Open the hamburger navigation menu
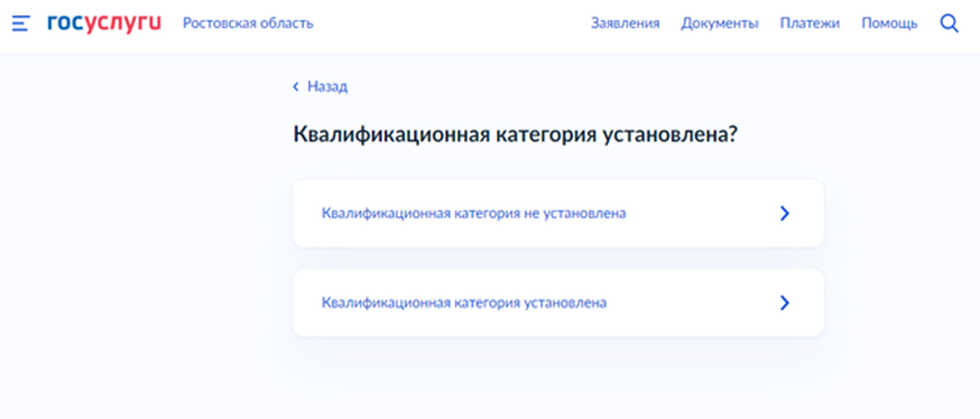The height and width of the screenshot is (419, 980). pos(20,23)
